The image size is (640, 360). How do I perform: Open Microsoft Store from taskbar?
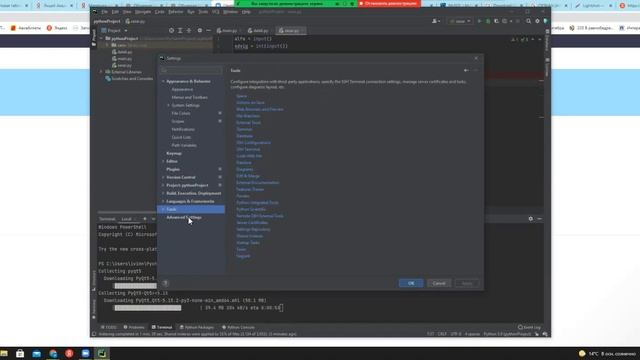20,353
